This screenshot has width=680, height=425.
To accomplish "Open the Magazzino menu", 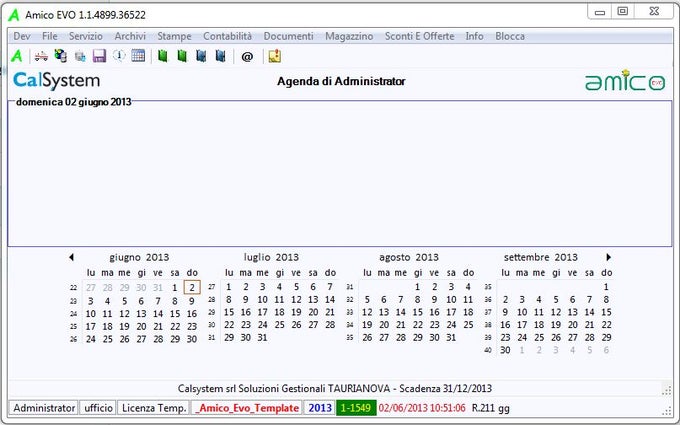I will (x=349, y=36).
